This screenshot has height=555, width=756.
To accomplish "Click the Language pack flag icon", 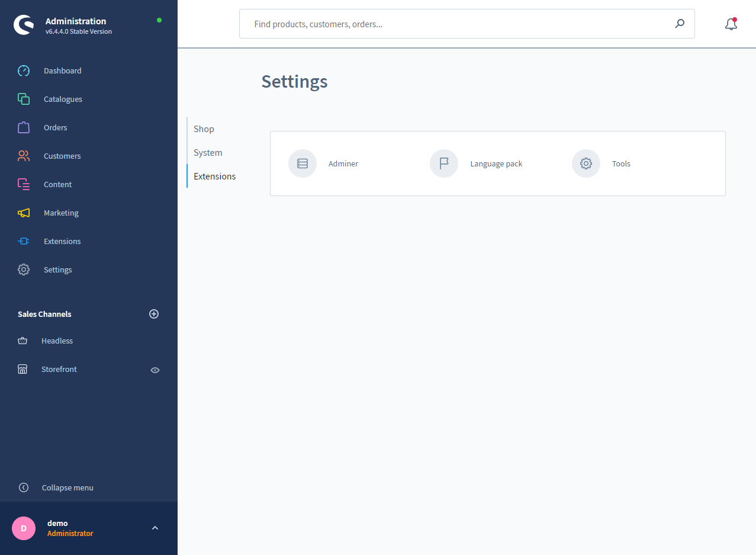I will coord(444,163).
